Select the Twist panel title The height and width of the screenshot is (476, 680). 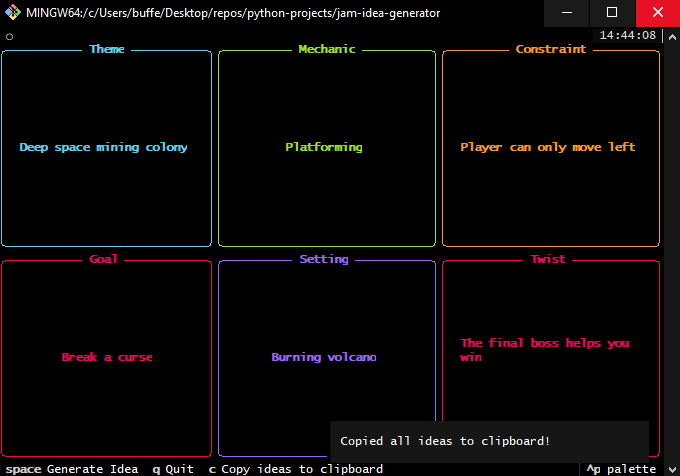[548, 259]
